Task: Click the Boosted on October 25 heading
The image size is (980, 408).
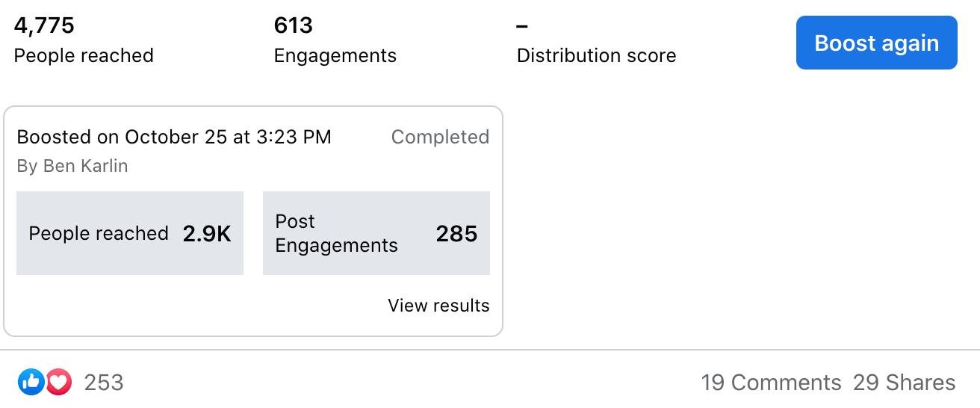Action: coord(174,137)
